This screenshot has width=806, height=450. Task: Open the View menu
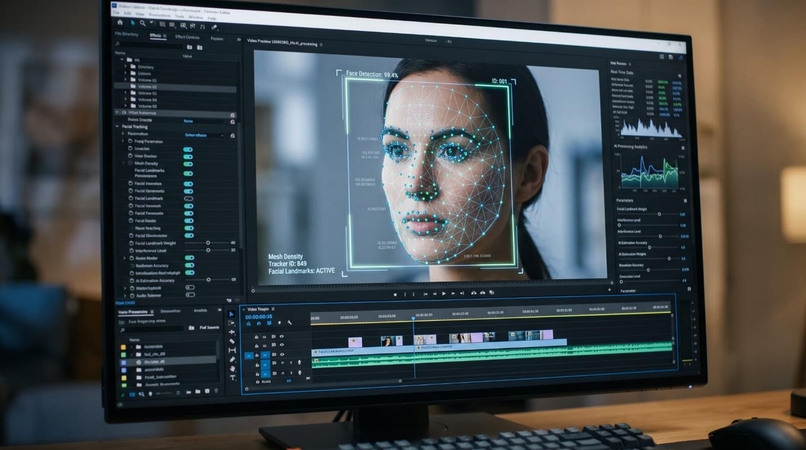point(140,14)
